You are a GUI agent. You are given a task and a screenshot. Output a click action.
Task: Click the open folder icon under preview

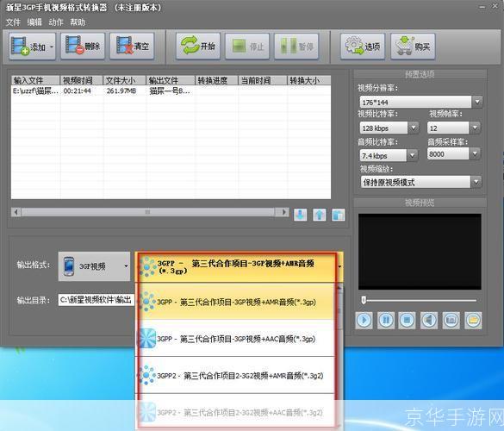[473, 320]
